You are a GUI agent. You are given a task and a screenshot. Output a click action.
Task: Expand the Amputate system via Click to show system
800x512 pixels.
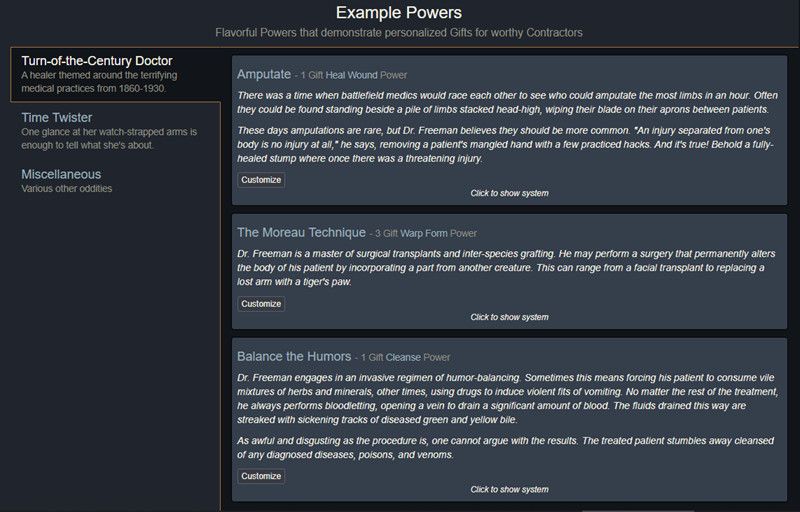[x=509, y=193]
